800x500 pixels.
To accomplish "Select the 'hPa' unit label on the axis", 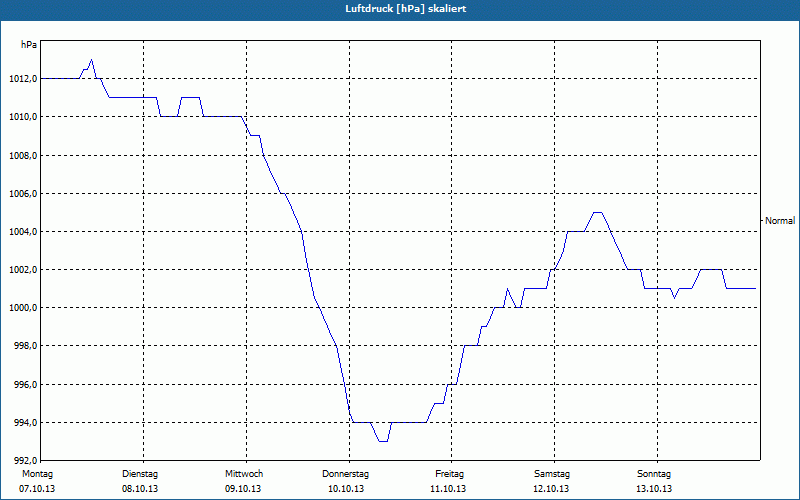I will (29, 45).
